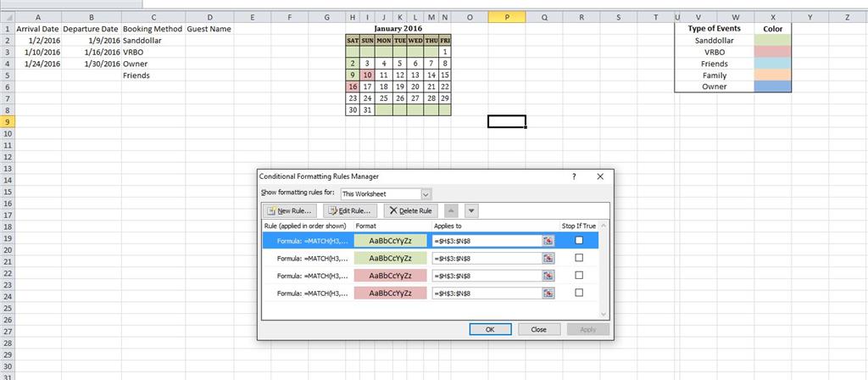Delete the selected formatting rule
The width and height of the screenshot is (868, 380).
tap(411, 211)
